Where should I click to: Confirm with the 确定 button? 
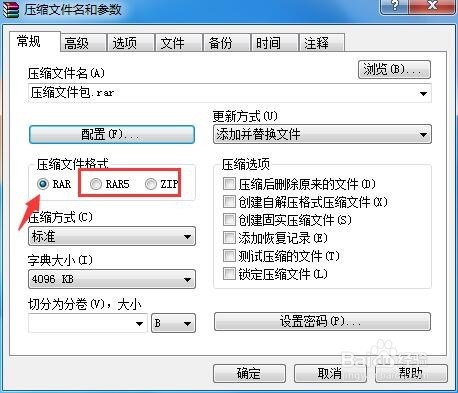tap(249, 373)
